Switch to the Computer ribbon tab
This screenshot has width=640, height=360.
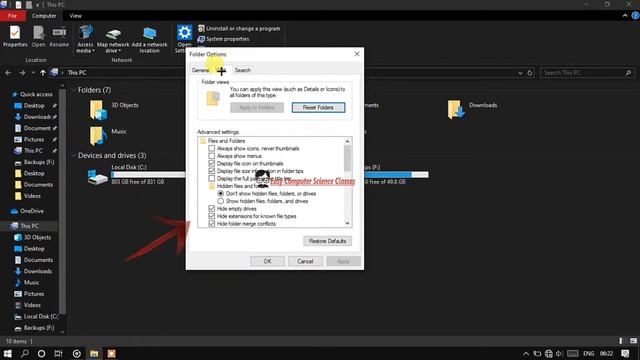tap(44, 16)
